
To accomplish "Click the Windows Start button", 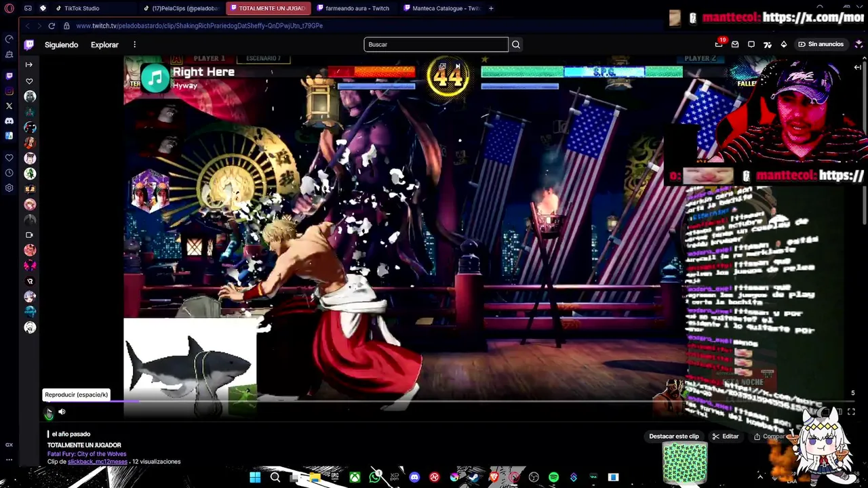I will pyautogui.click(x=255, y=477).
